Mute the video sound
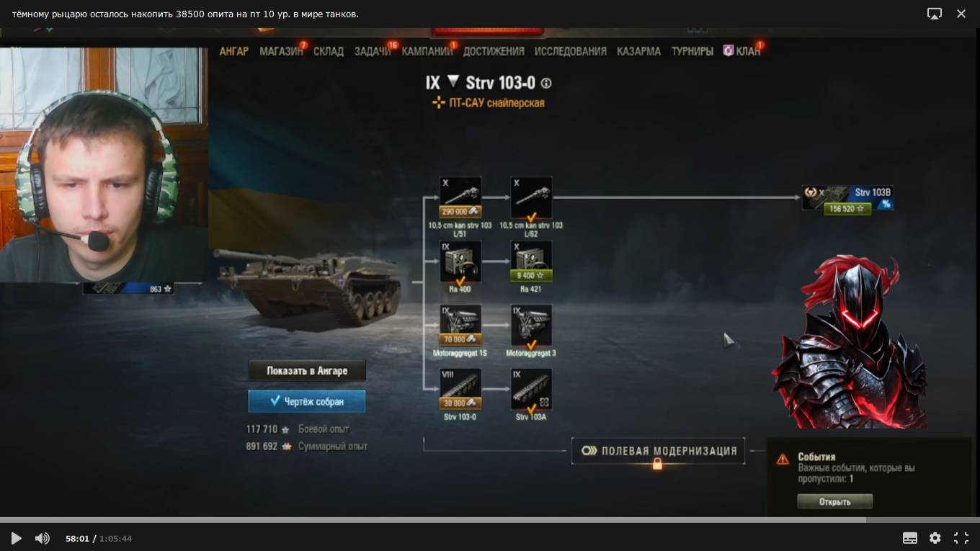 [43, 538]
